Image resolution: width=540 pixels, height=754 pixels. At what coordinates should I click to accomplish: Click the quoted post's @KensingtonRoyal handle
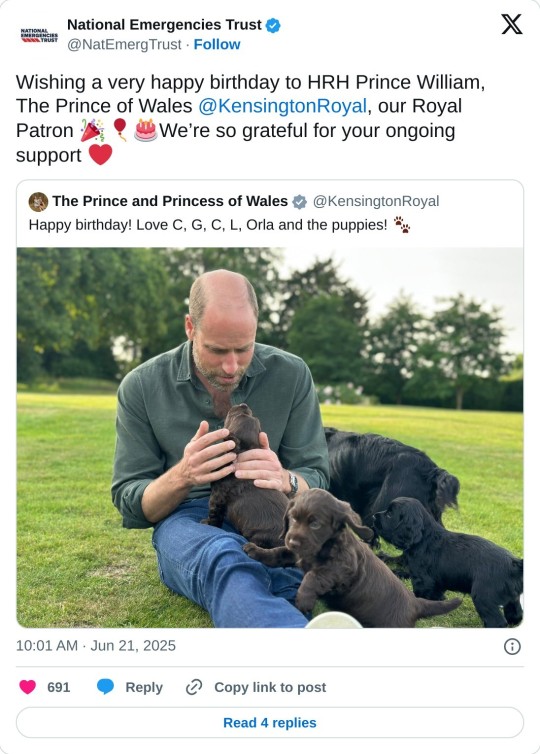[x=376, y=201]
